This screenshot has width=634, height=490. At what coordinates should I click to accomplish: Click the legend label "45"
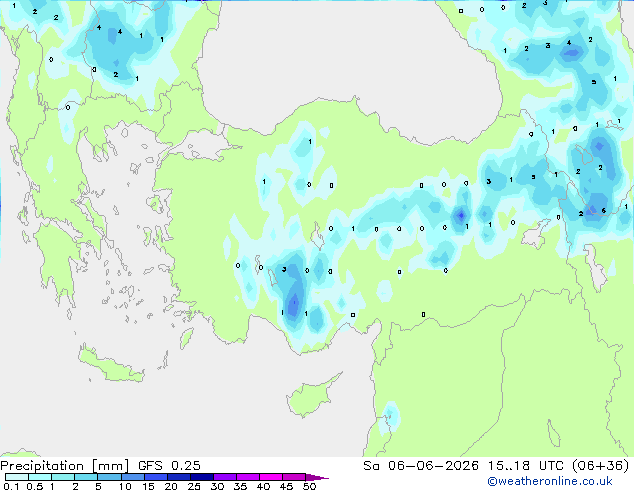coord(286,486)
